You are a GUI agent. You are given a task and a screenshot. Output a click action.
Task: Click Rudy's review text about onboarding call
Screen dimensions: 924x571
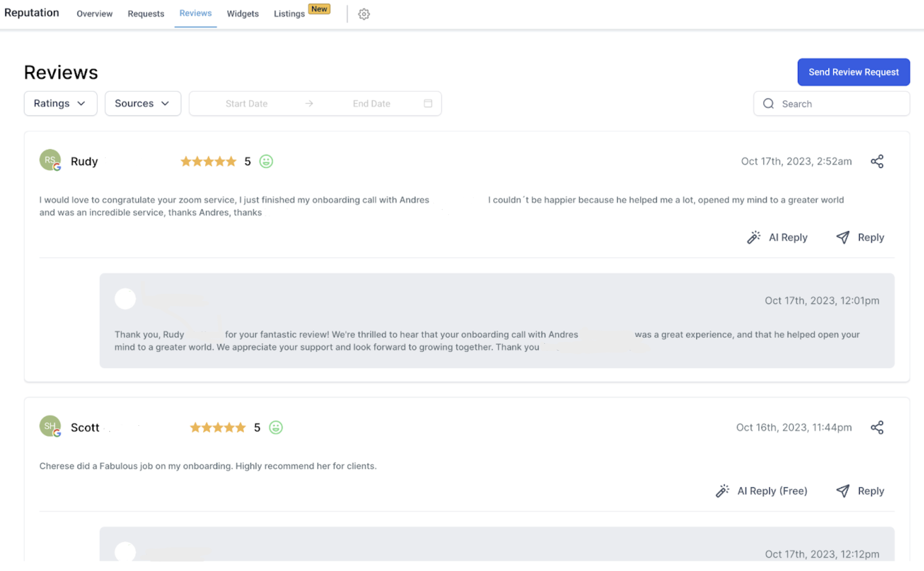point(441,206)
